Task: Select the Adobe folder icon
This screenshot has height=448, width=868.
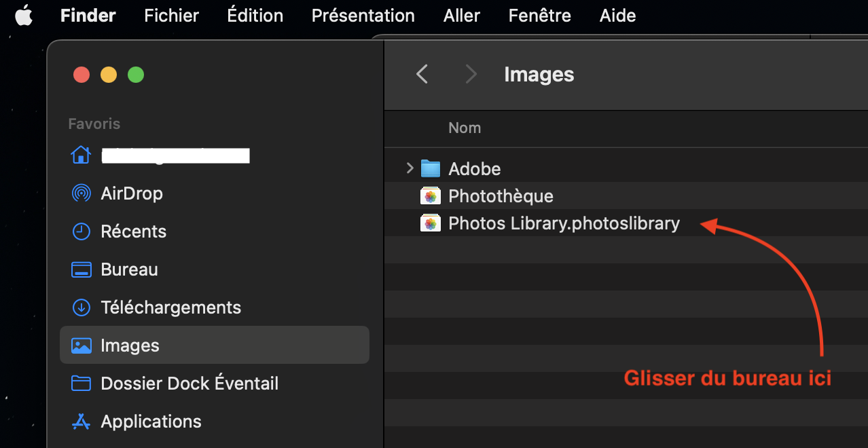Action: (x=431, y=168)
